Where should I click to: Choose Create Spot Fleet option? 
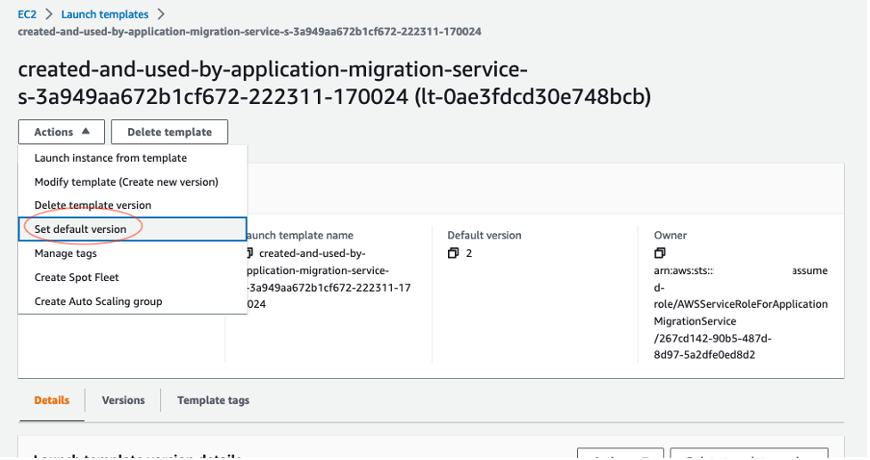pos(76,277)
